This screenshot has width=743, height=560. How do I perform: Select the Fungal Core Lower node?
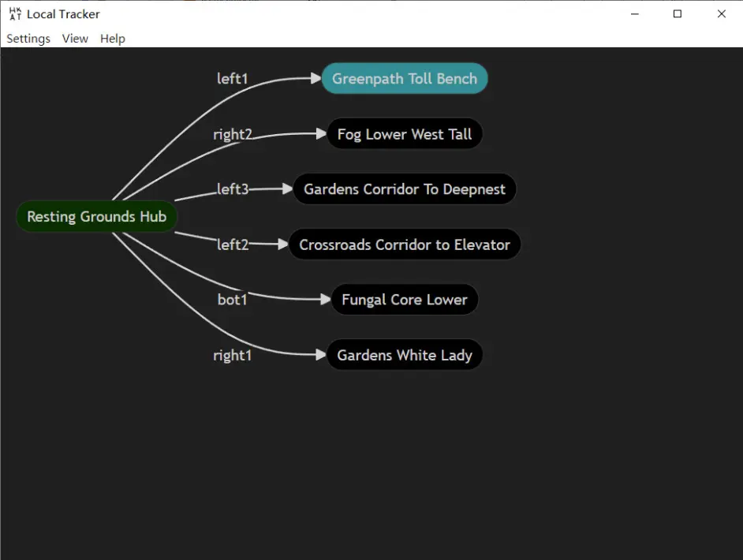[x=405, y=300]
